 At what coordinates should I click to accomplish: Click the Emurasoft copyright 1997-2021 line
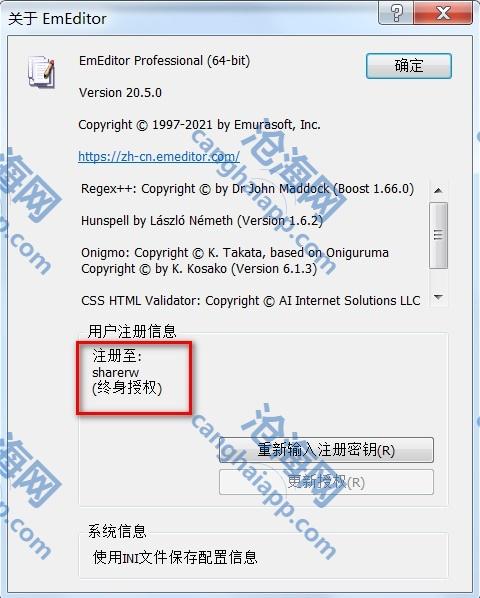tap(199, 125)
